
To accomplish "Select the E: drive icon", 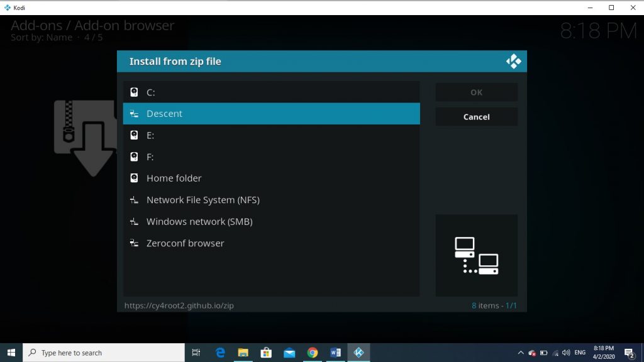I will pyautogui.click(x=134, y=135).
